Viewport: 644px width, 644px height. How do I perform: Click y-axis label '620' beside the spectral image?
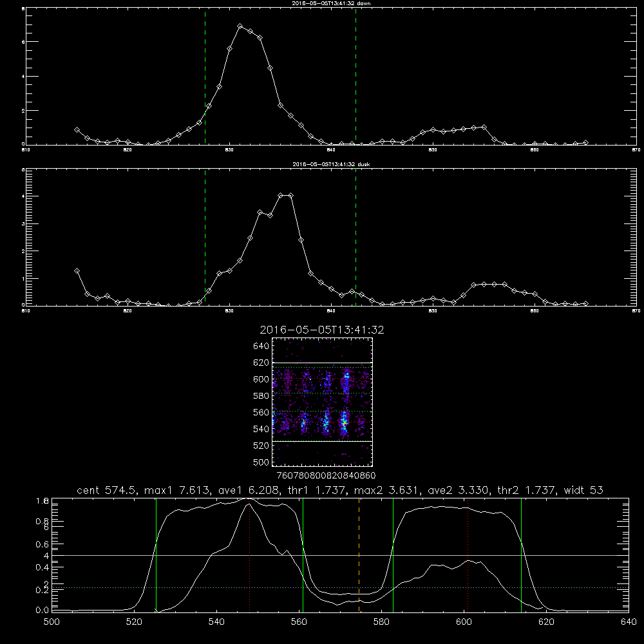(261, 363)
